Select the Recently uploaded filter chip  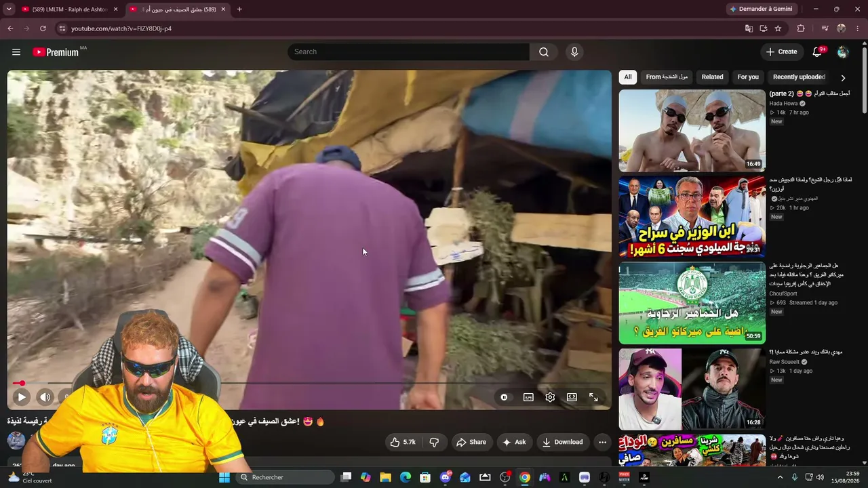click(799, 77)
